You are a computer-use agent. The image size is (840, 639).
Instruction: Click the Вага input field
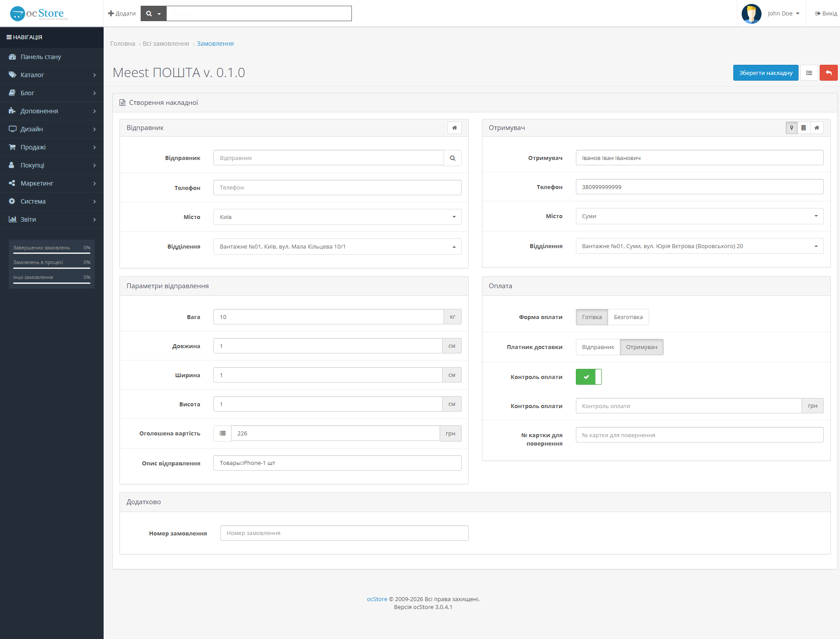pyautogui.click(x=329, y=317)
